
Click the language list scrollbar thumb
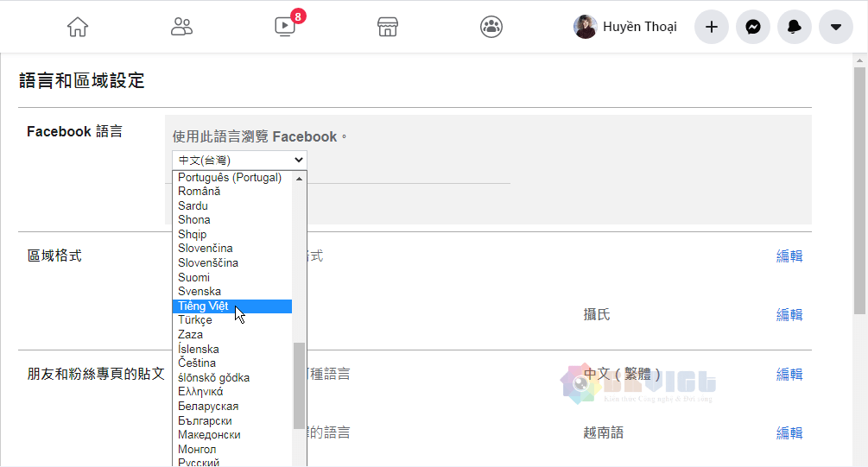299,386
